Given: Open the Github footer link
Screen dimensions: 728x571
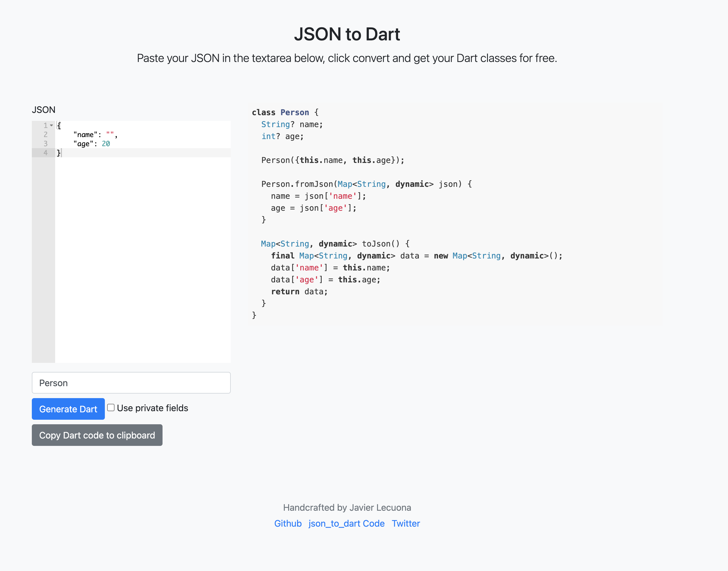Looking at the screenshot, I should click(288, 524).
